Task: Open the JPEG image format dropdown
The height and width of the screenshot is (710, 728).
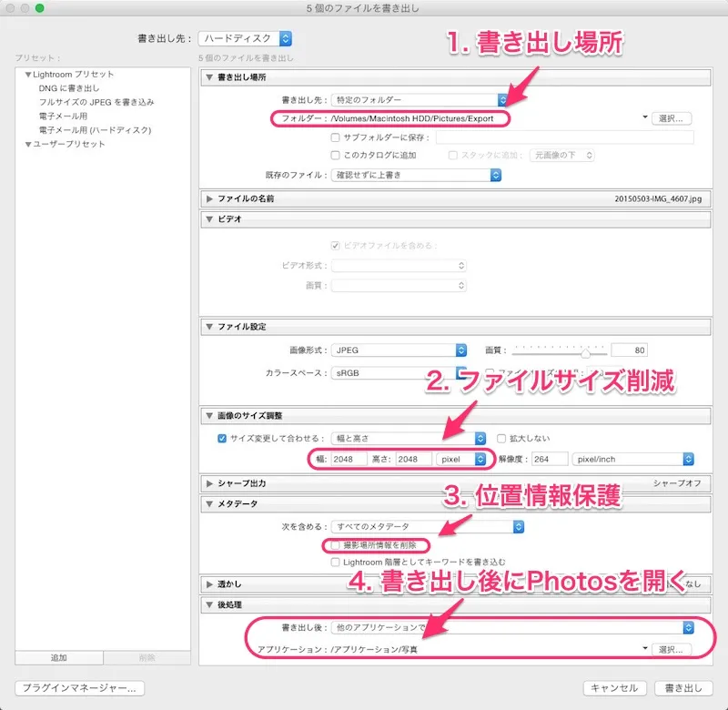Action: (x=399, y=350)
